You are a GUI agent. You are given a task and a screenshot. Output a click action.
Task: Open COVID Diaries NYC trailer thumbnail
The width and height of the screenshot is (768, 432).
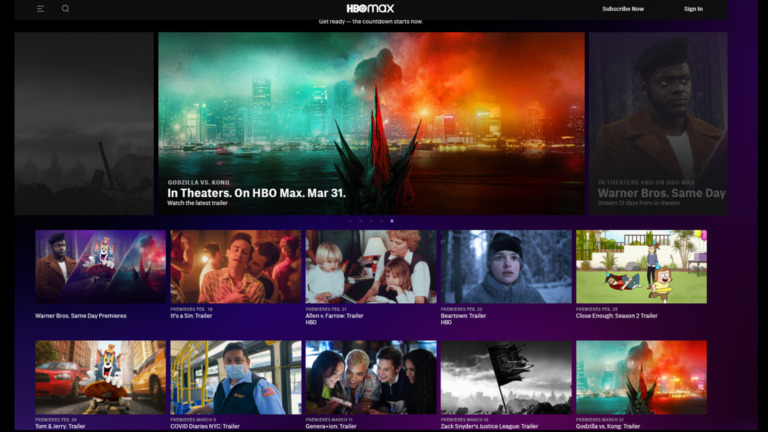pyautogui.click(x=236, y=377)
